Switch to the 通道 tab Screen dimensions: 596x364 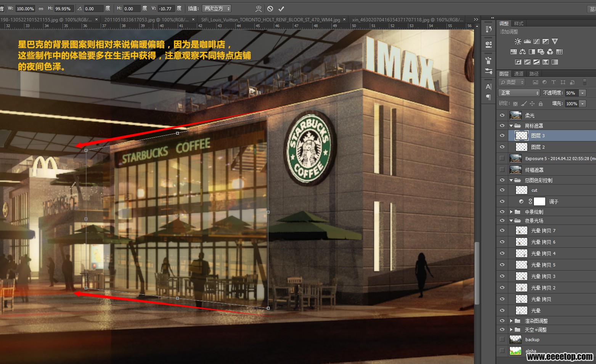519,74
